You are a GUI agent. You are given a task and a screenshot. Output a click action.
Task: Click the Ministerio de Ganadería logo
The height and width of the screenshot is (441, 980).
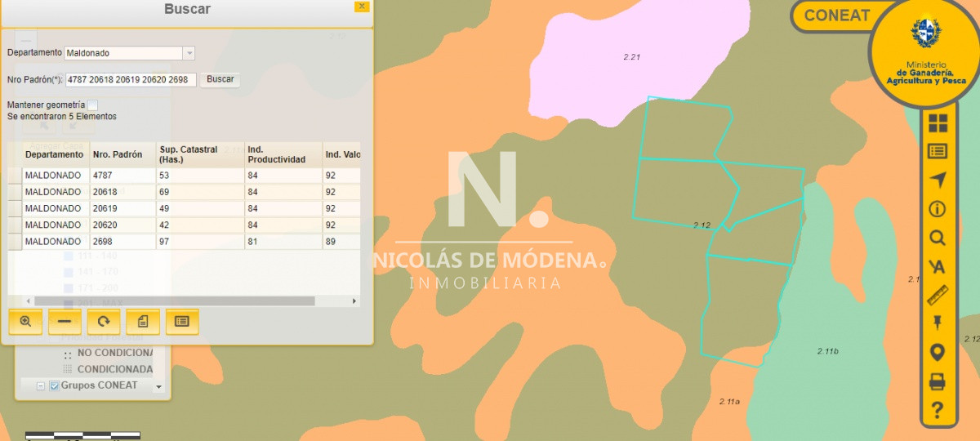[x=925, y=53]
